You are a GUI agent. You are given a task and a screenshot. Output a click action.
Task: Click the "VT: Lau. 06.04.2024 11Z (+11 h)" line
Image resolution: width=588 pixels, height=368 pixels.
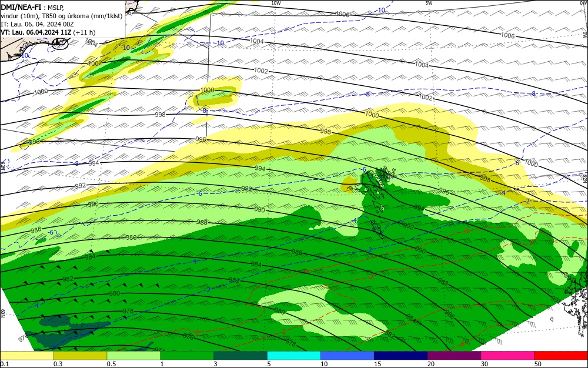[x=48, y=32]
